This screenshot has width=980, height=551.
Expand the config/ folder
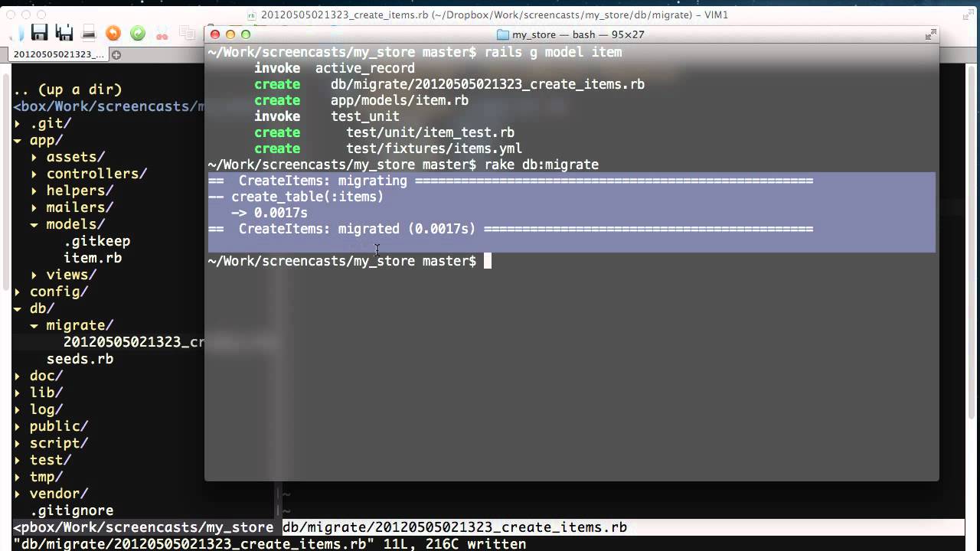[18, 292]
